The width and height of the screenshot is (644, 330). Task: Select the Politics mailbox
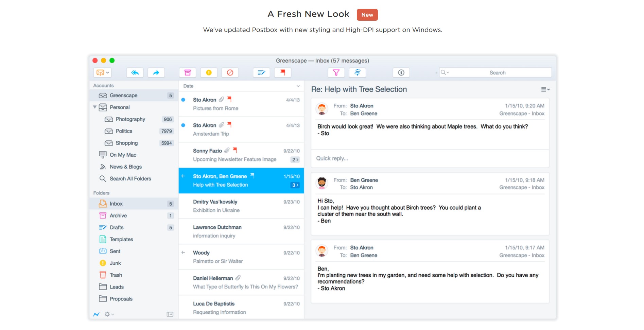pyautogui.click(x=134, y=131)
